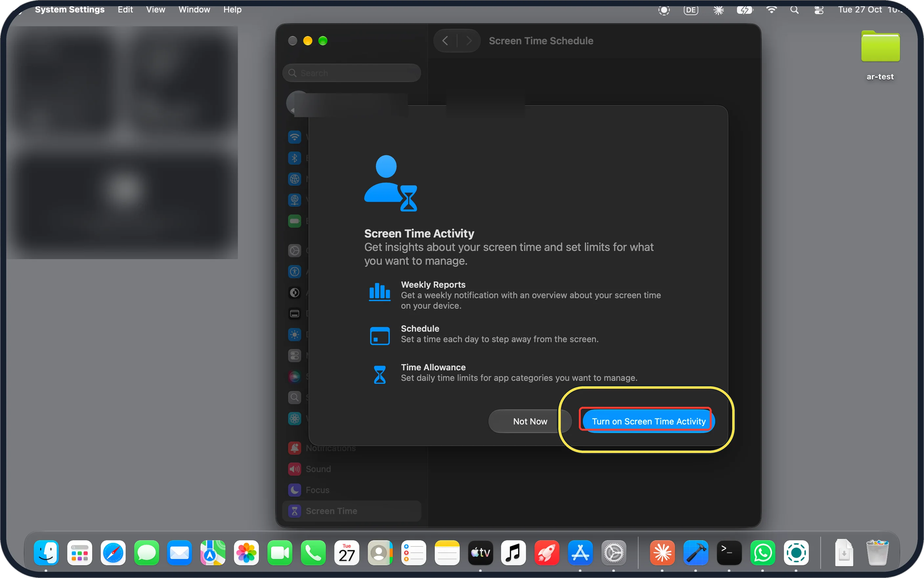Open Terminal from the Dock
Viewport: 924px width, 578px height.
[x=729, y=552]
